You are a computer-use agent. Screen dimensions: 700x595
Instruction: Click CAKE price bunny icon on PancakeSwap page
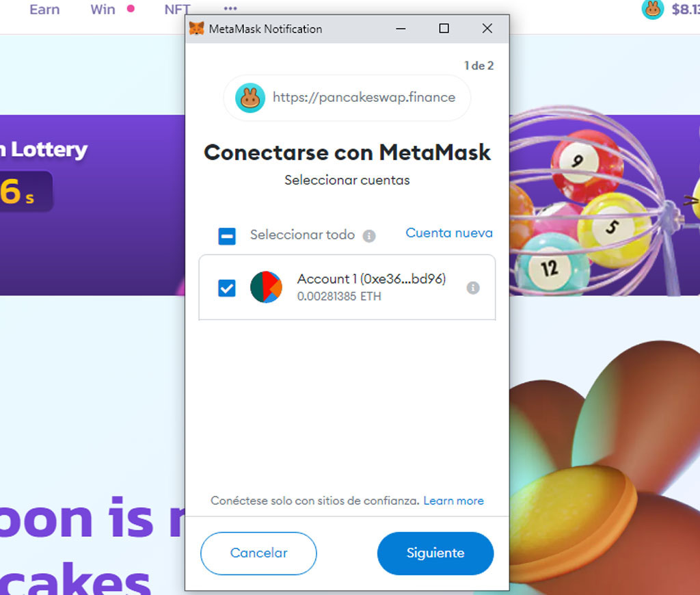(x=653, y=9)
